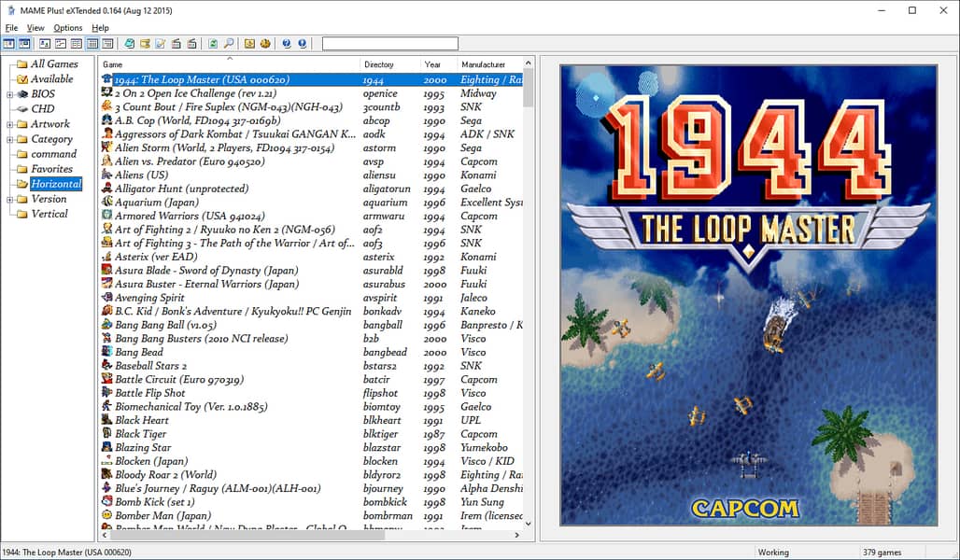Switch to large icons view
Viewport: 960px width, 560px height.
click(x=46, y=44)
